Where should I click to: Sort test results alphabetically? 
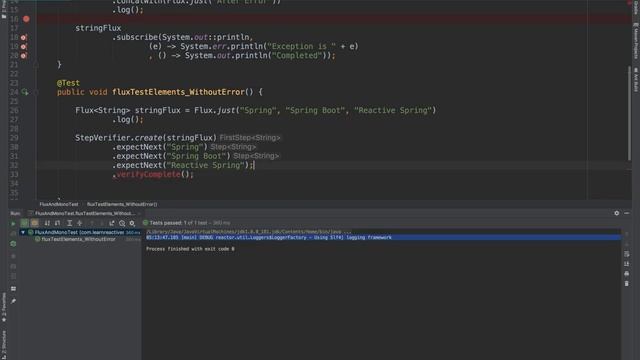47,223
